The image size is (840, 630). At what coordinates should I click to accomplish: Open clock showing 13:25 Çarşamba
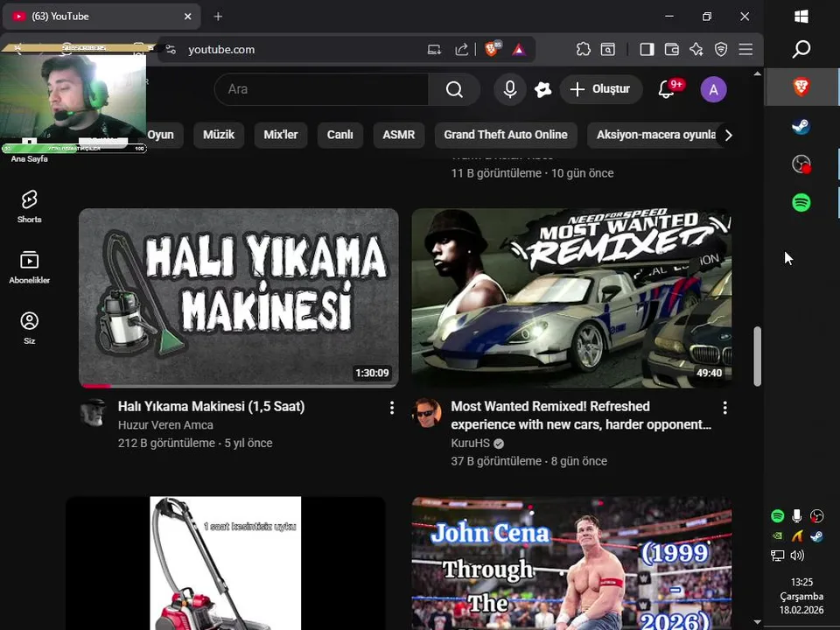point(801,596)
